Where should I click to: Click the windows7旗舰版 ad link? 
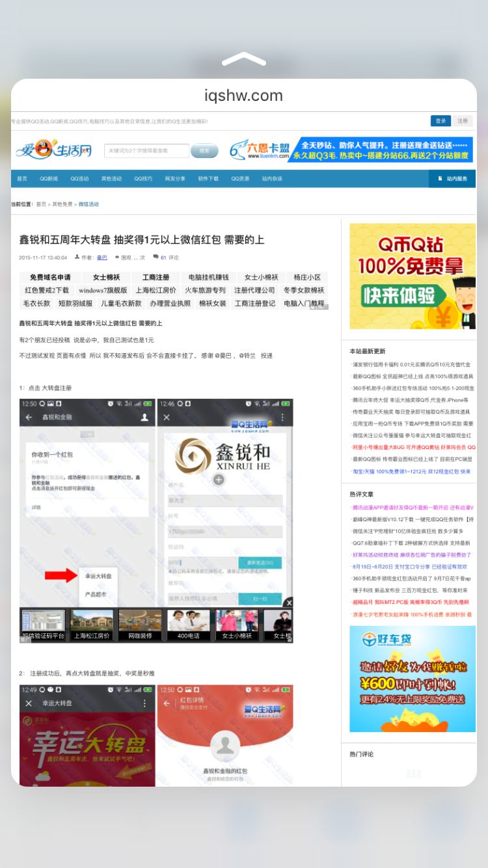tap(103, 290)
